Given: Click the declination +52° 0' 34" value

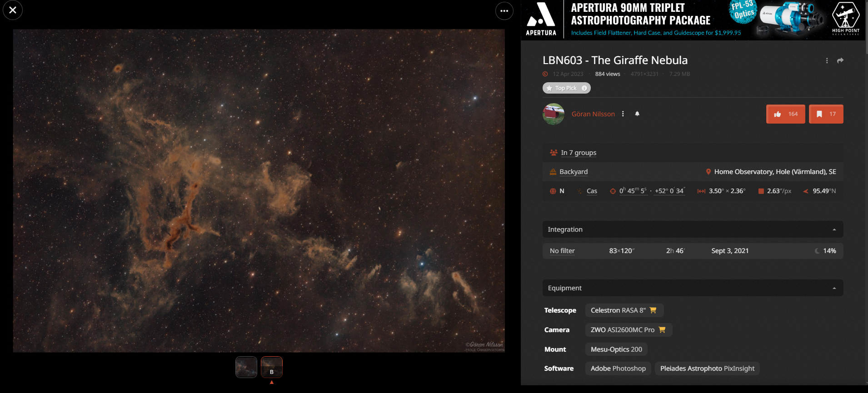Looking at the screenshot, I should coord(670,191).
